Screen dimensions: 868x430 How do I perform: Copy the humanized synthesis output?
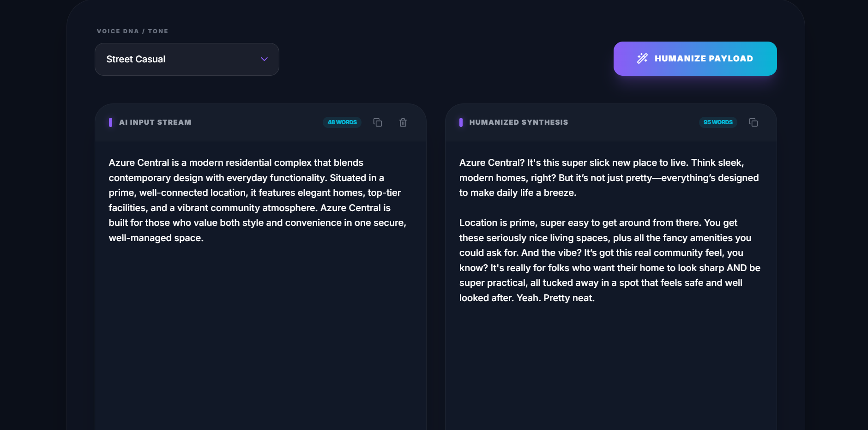point(753,122)
